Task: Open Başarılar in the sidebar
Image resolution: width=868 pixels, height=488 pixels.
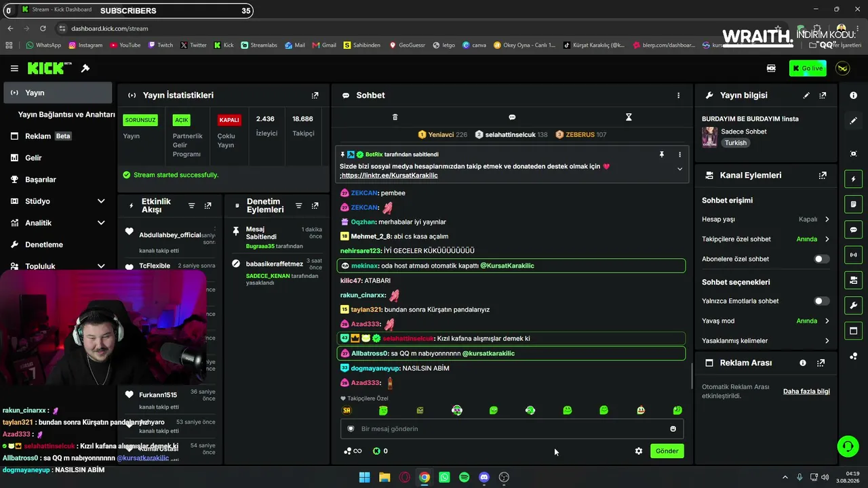Action: pos(57,180)
